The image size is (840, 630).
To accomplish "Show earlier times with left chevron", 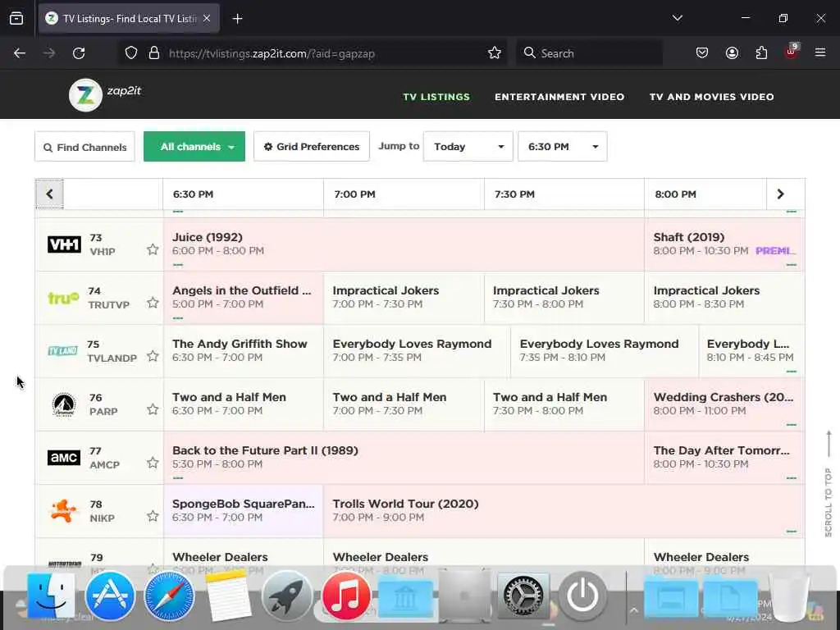I will (x=49, y=194).
